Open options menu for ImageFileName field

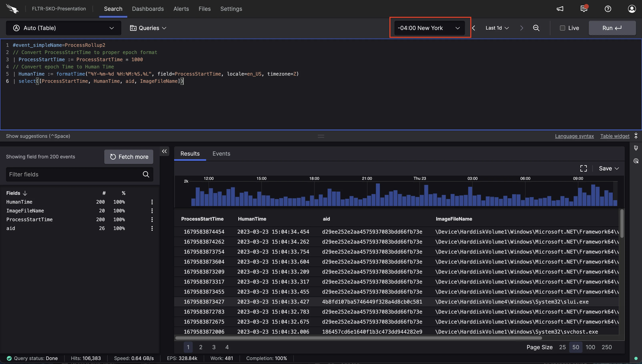(x=152, y=211)
